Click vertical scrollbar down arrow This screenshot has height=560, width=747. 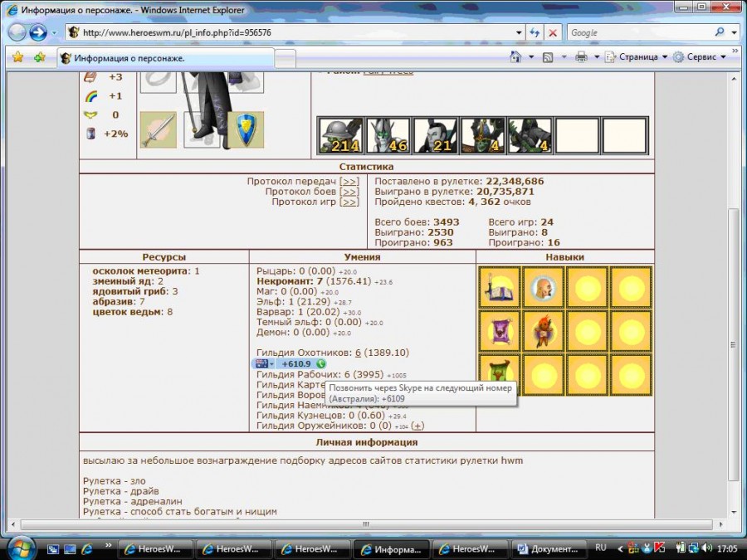(x=734, y=513)
